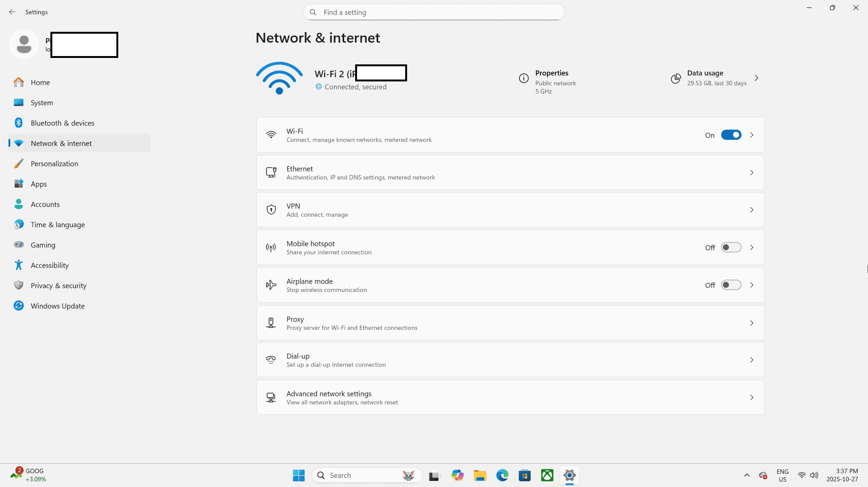Expand Data usage chevron arrow
868x487 pixels.
pyautogui.click(x=756, y=78)
